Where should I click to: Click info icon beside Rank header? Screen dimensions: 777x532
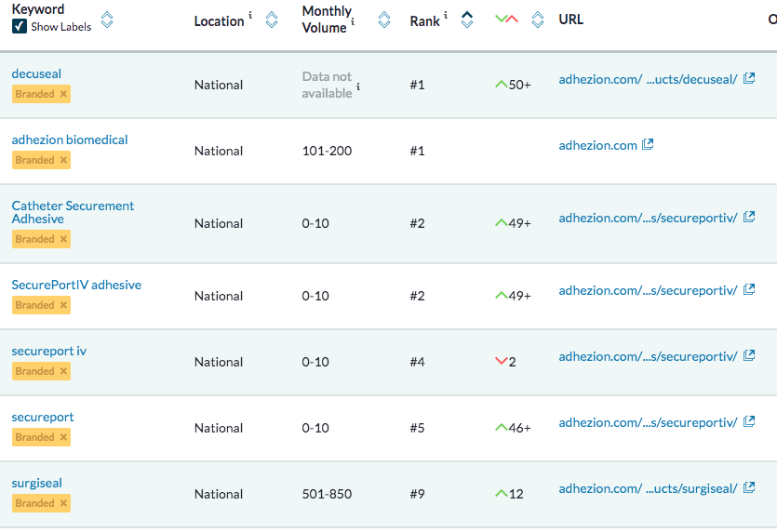[x=446, y=16]
